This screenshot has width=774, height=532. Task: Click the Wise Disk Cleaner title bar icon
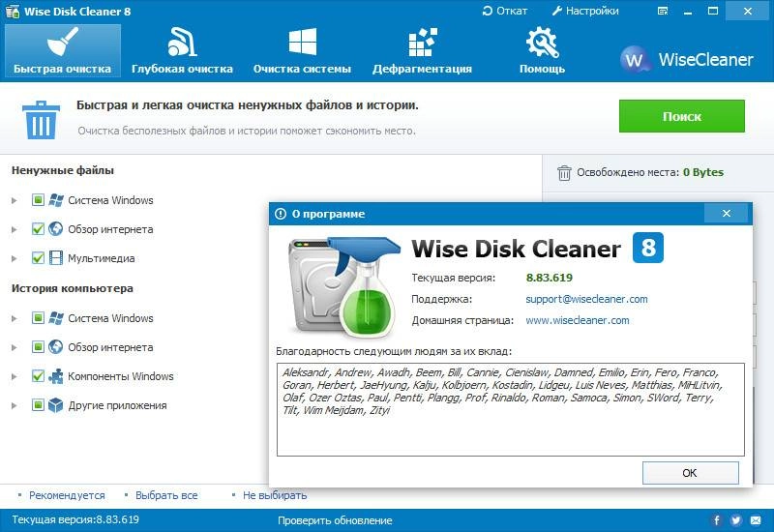point(12,11)
